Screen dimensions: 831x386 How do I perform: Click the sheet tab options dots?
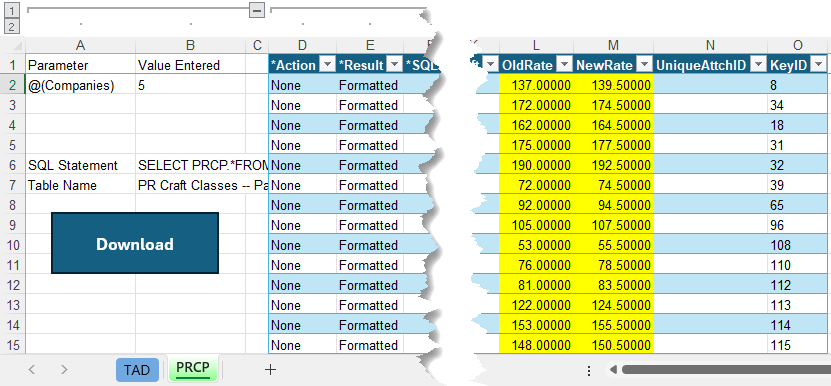click(x=589, y=370)
